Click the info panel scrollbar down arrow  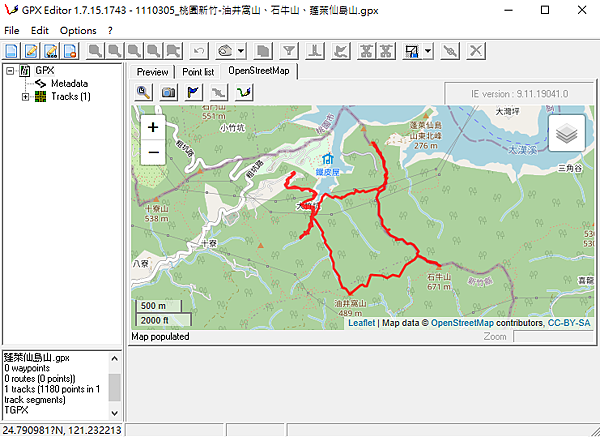(114, 413)
